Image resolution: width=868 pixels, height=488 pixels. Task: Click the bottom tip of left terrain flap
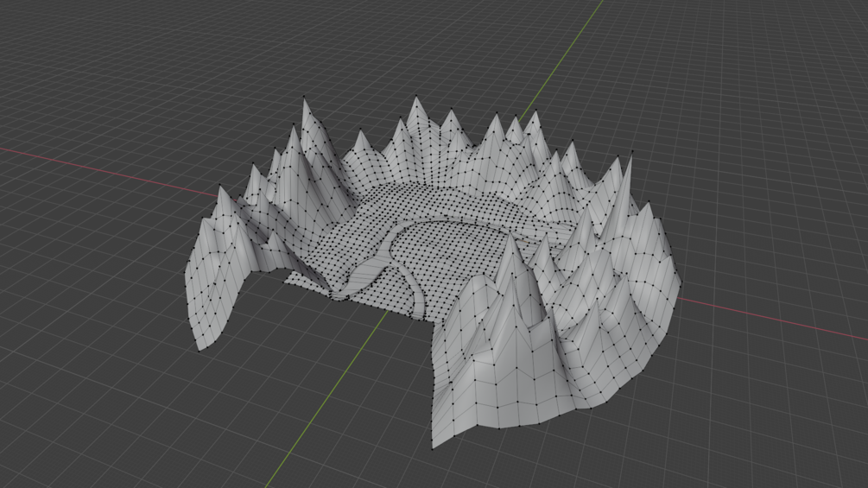pyautogui.click(x=200, y=350)
